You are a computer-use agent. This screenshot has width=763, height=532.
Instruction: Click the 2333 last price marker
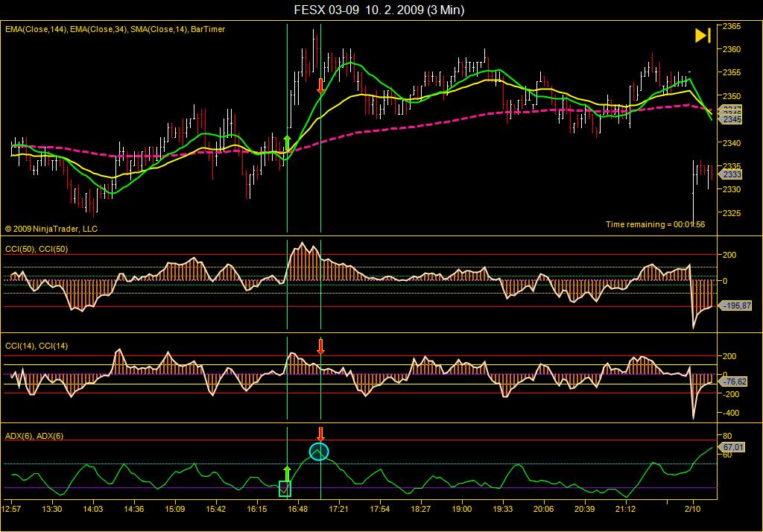(x=731, y=174)
